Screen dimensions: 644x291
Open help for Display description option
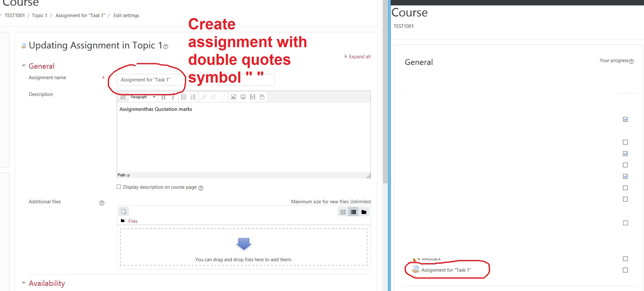point(201,188)
